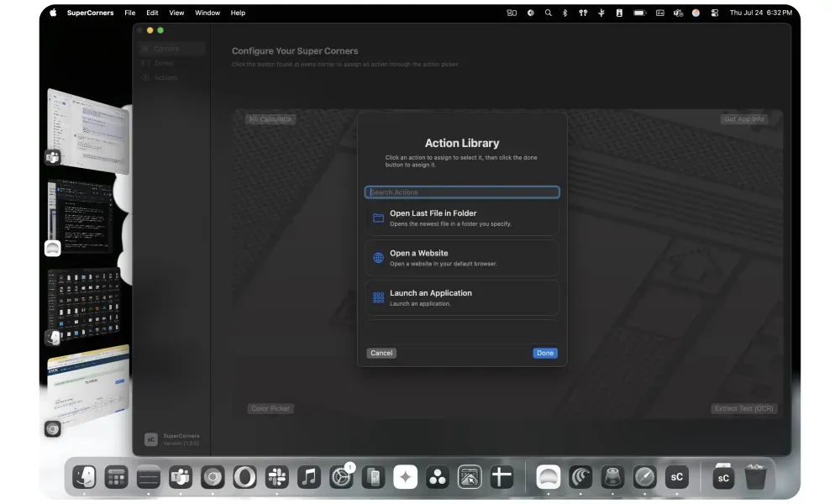Focus the Search Actions field

coord(462,192)
